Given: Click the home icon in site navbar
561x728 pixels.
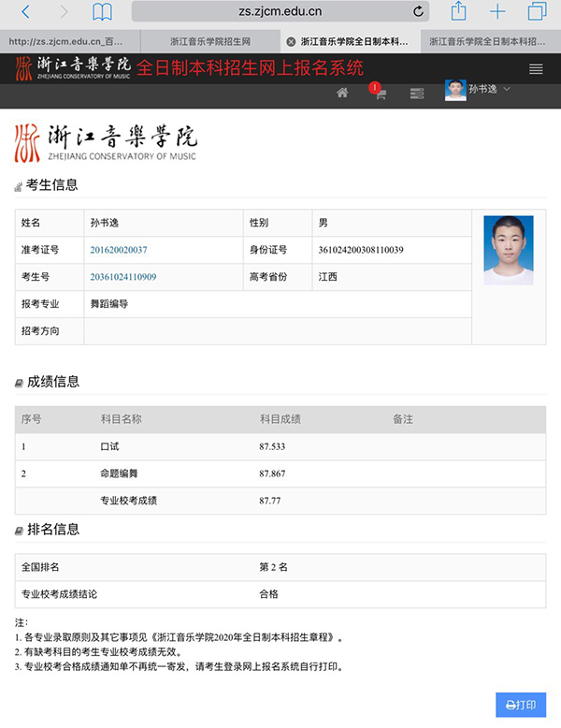Looking at the screenshot, I should coord(342,93).
